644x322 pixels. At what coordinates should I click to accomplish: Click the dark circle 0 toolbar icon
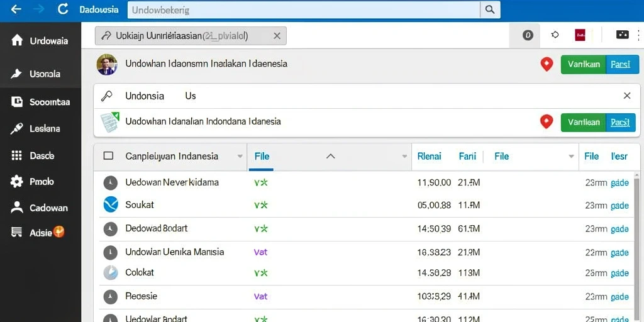528,36
